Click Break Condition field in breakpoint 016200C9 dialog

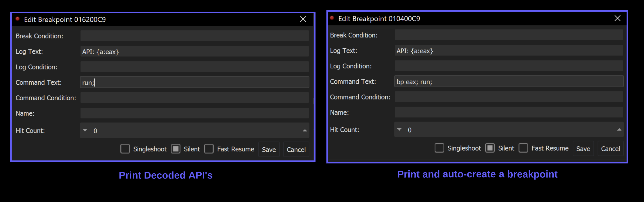[x=195, y=36]
